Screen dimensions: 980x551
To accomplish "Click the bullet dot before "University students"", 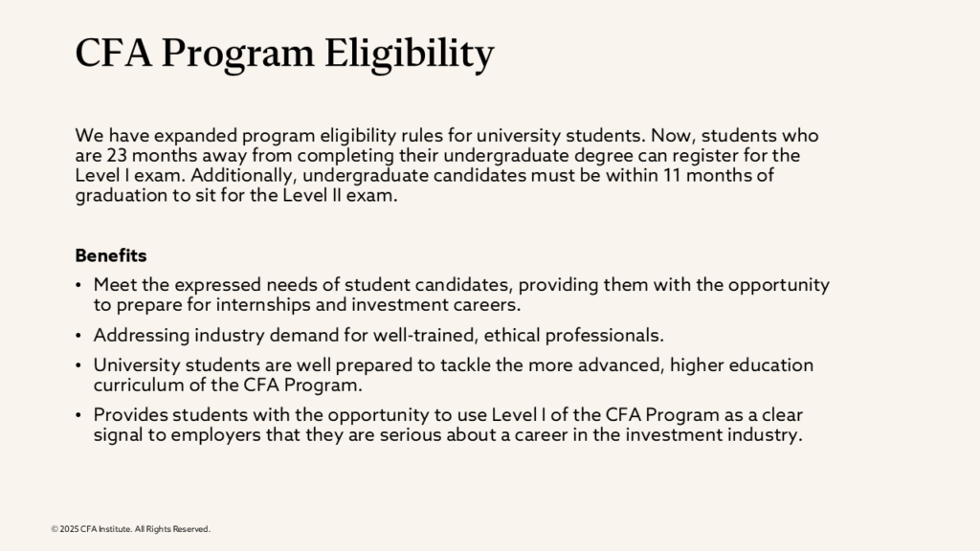I will tap(79, 366).
